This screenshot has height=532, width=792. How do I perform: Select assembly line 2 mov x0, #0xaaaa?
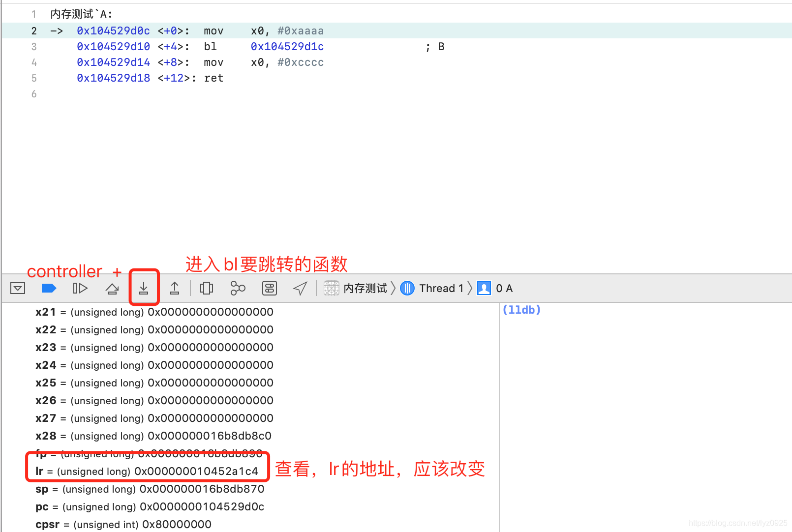(396, 30)
